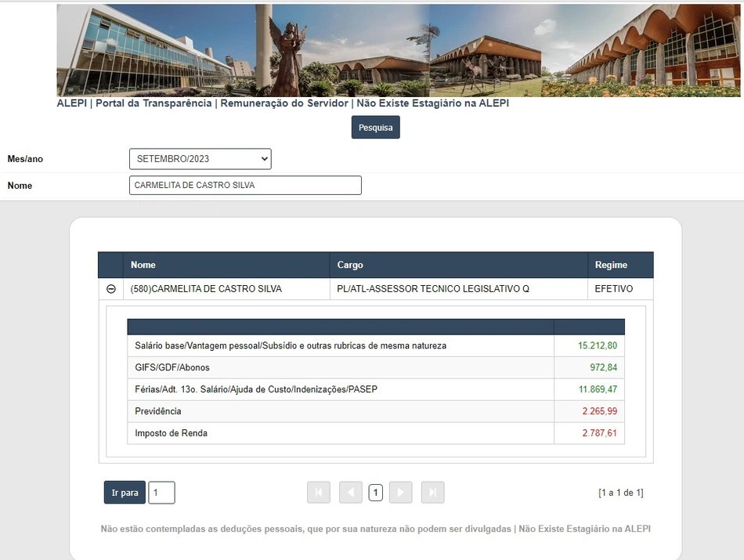Open the Mes/ano dropdown showing SETEMBRO/2023
The image size is (744, 560).
[200, 159]
